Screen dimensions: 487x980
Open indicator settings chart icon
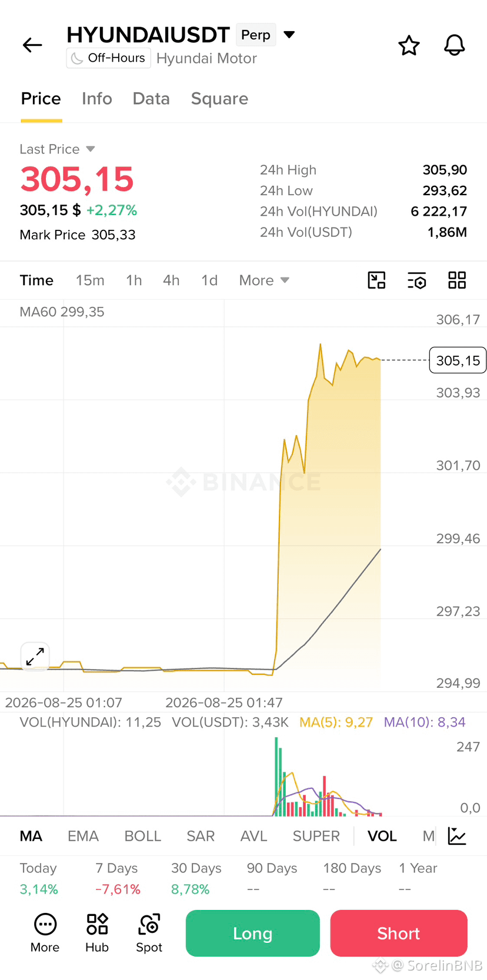[x=457, y=836]
